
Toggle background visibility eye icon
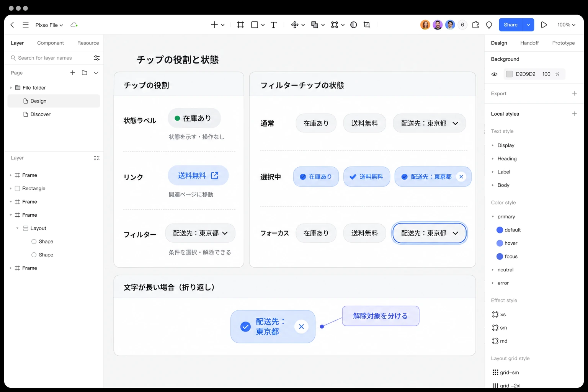pyautogui.click(x=494, y=74)
